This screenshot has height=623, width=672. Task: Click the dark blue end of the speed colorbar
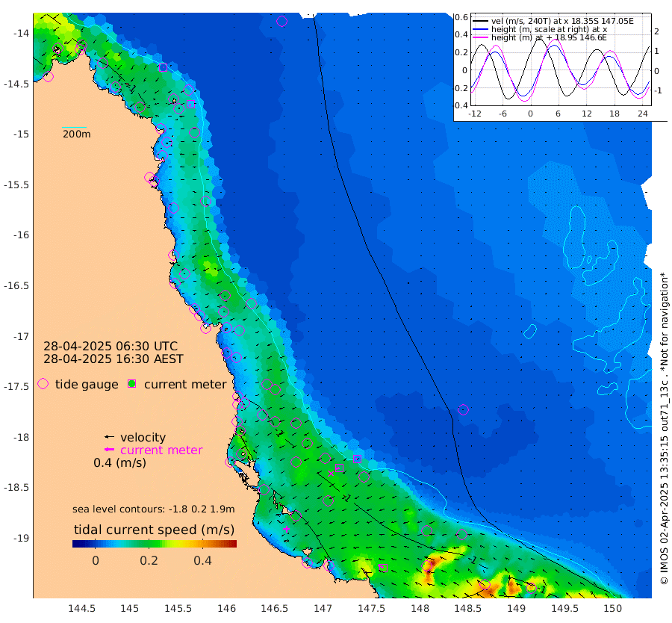pos(77,544)
